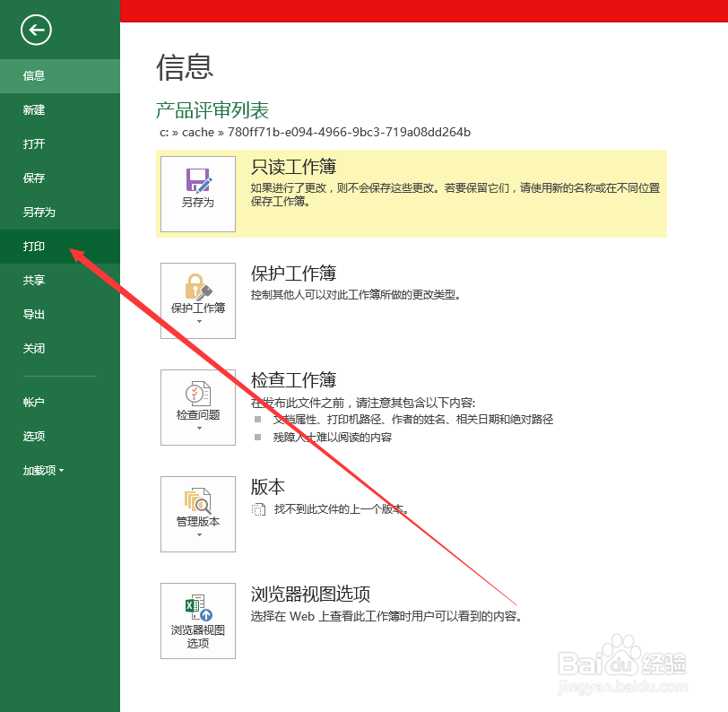Expand the Protect Workbook dropdown arrow

click(x=197, y=323)
